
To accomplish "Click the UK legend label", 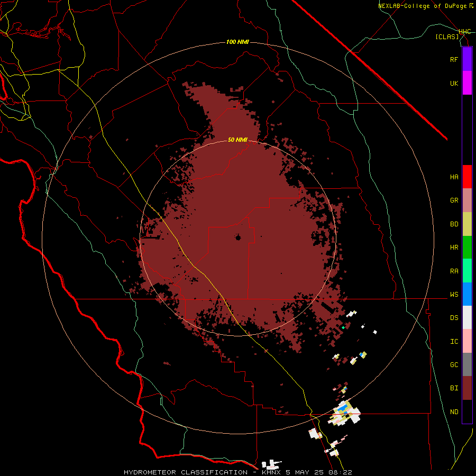I will click(454, 83).
